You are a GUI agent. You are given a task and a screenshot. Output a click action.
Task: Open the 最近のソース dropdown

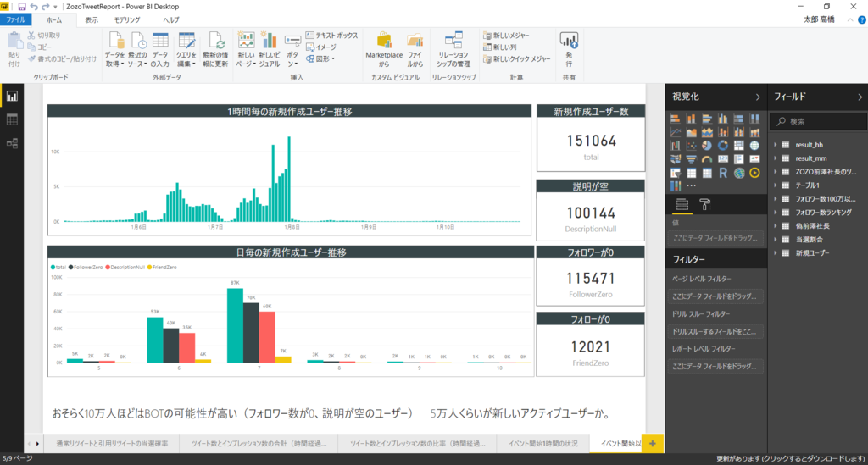137,48
